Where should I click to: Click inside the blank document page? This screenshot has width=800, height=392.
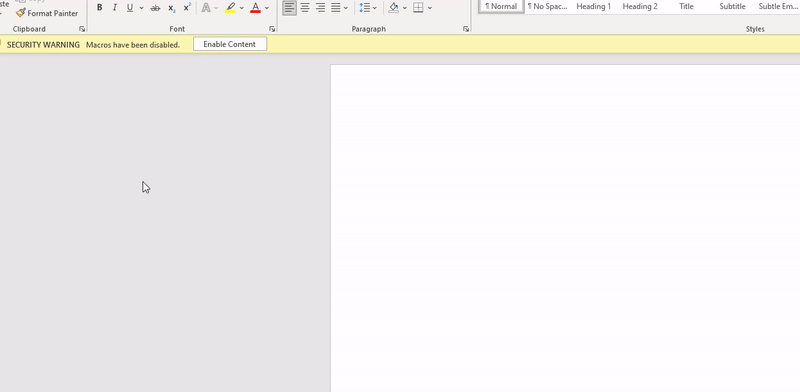pyautogui.click(x=565, y=228)
